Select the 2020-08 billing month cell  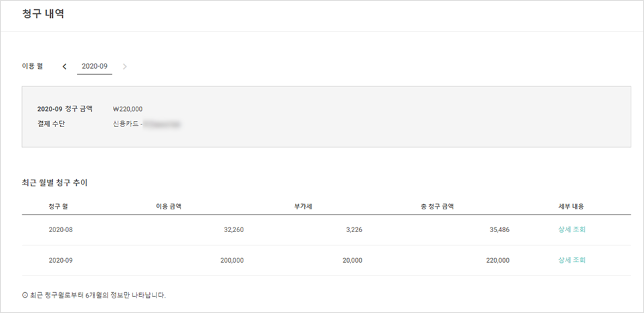[x=61, y=229]
